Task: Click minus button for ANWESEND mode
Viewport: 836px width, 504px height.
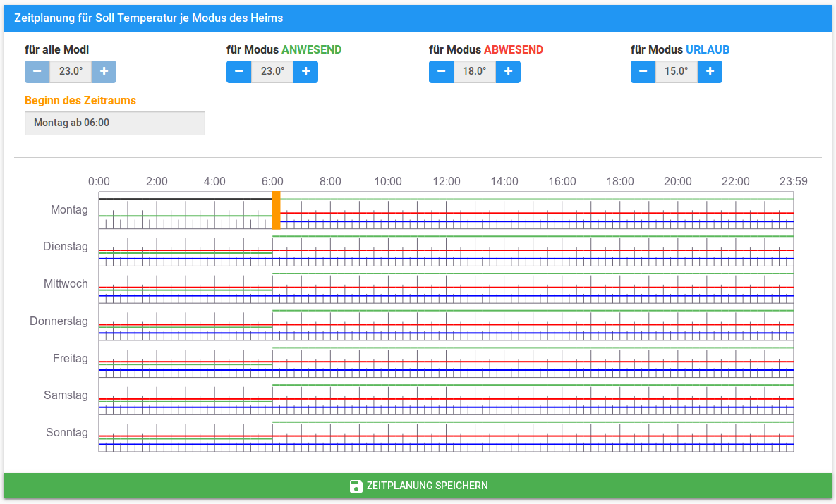Action: tap(238, 71)
